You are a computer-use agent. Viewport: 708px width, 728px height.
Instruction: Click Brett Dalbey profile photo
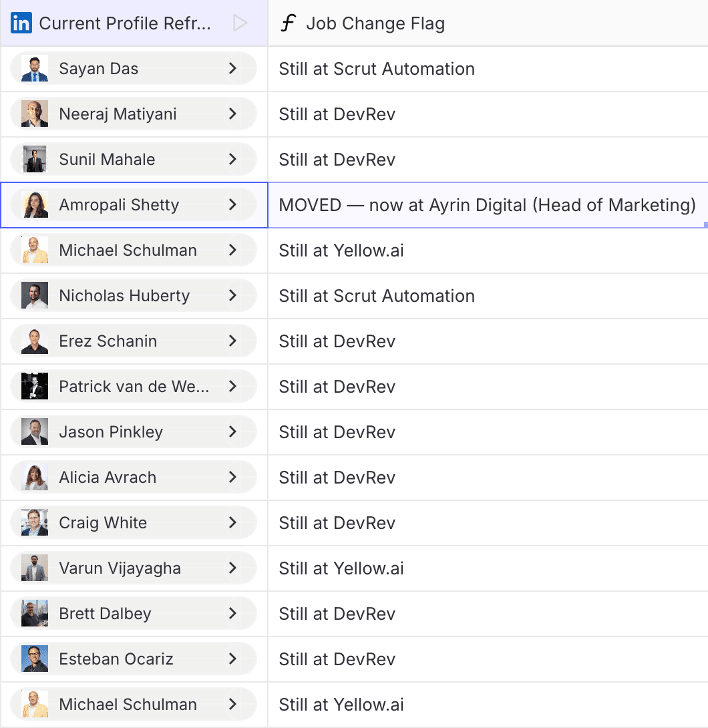[35, 613]
